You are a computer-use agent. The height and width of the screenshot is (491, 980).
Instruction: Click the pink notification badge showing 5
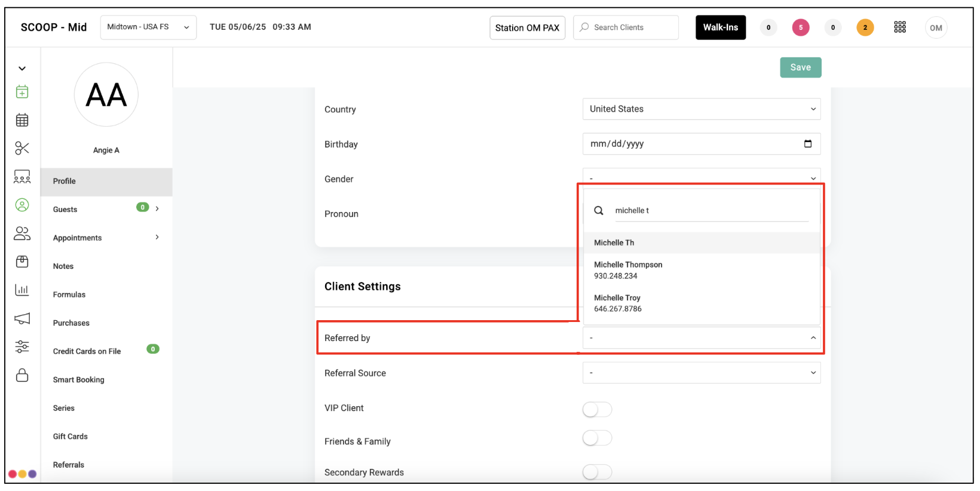801,27
